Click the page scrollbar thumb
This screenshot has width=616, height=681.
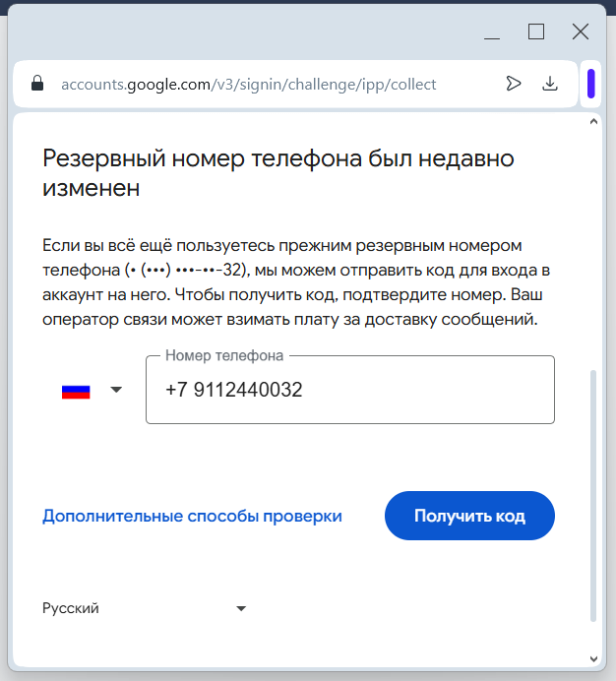point(593,492)
